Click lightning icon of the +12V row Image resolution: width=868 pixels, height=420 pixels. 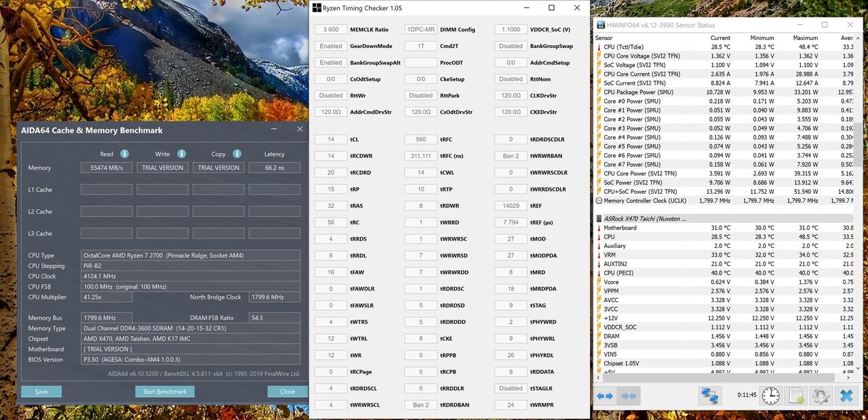(x=599, y=318)
